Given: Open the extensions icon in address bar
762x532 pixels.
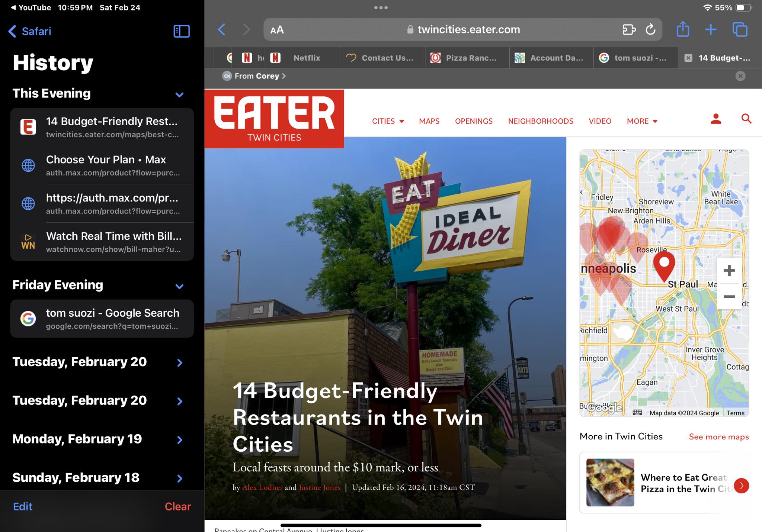Looking at the screenshot, I should [x=629, y=29].
